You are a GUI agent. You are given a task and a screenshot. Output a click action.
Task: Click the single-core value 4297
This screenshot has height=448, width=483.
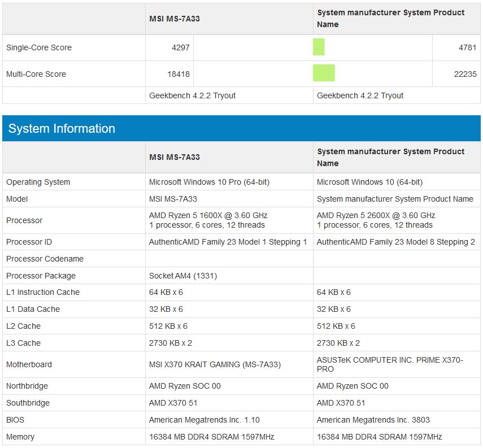pyautogui.click(x=181, y=47)
